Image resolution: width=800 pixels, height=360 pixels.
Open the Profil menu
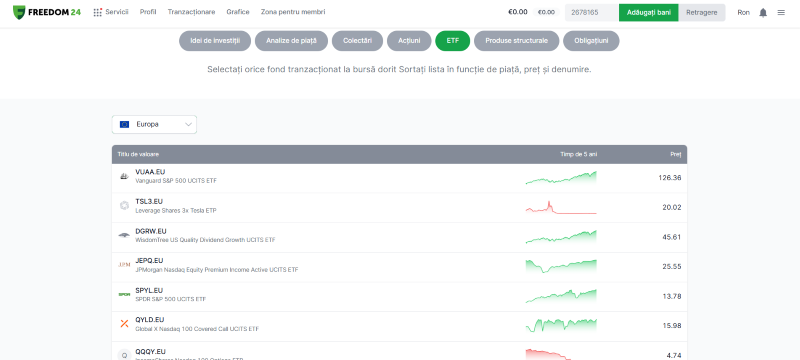[x=148, y=12]
